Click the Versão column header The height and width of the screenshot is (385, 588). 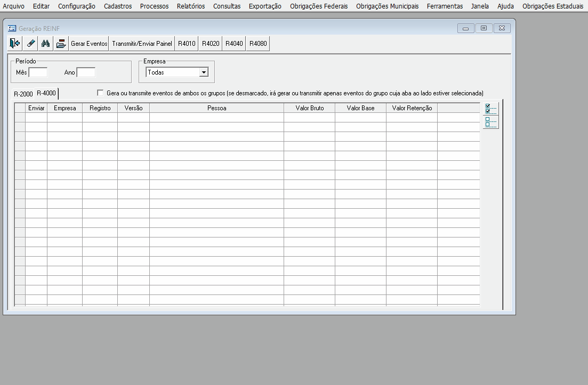point(133,108)
